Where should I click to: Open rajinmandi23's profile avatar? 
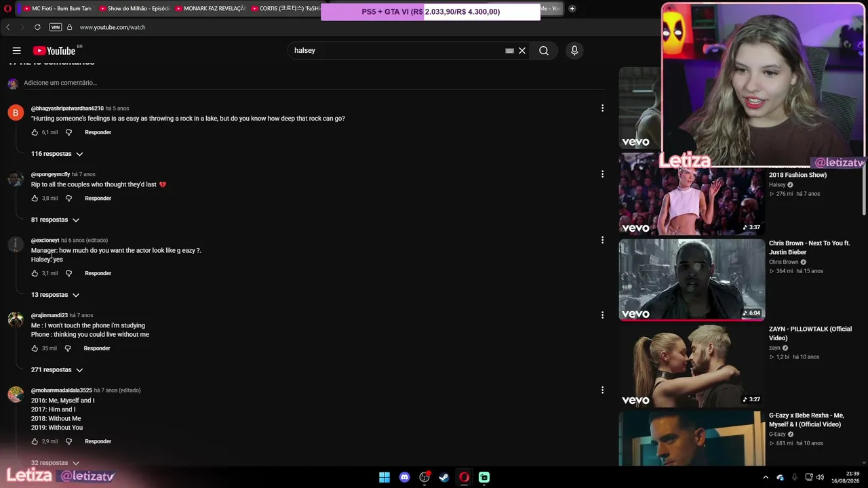[16, 319]
